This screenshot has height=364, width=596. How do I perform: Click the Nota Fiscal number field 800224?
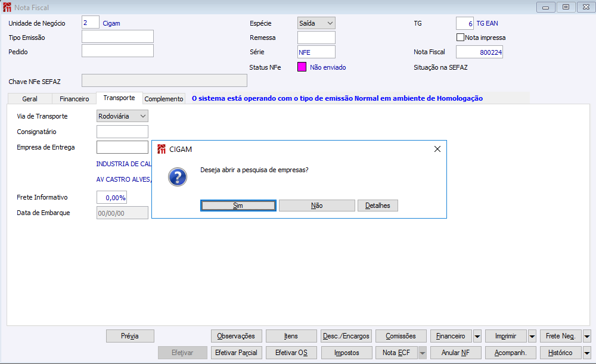coord(479,52)
